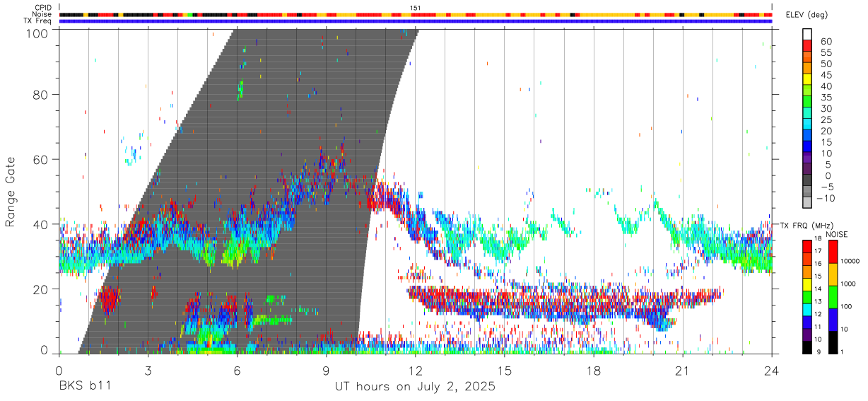This screenshot has height=401, width=868.
Task: Click the light gray bottom segment of ELEV bar
Action: pos(807,201)
